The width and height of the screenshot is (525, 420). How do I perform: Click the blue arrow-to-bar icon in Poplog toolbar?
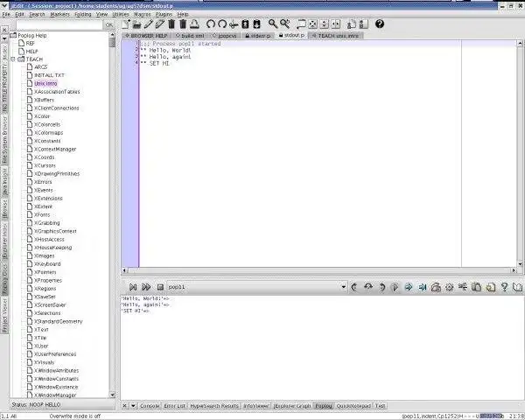tap(423, 287)
